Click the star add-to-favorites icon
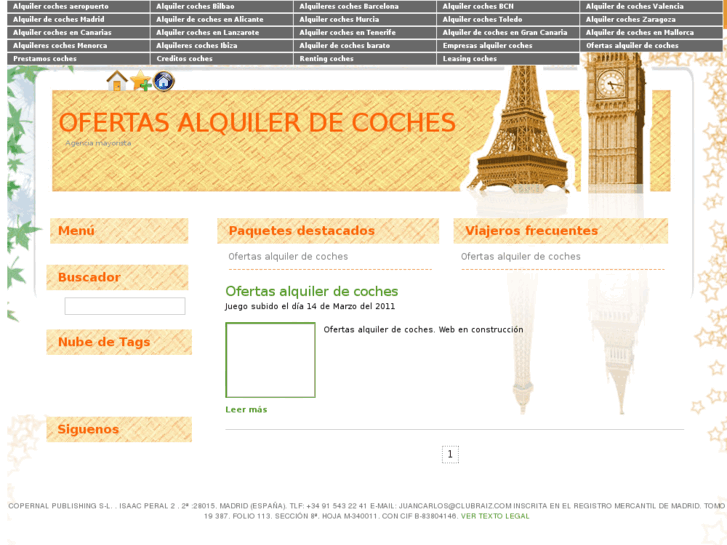Image resolution: width=727 pixels, height=545 pixels. [141, 81]
